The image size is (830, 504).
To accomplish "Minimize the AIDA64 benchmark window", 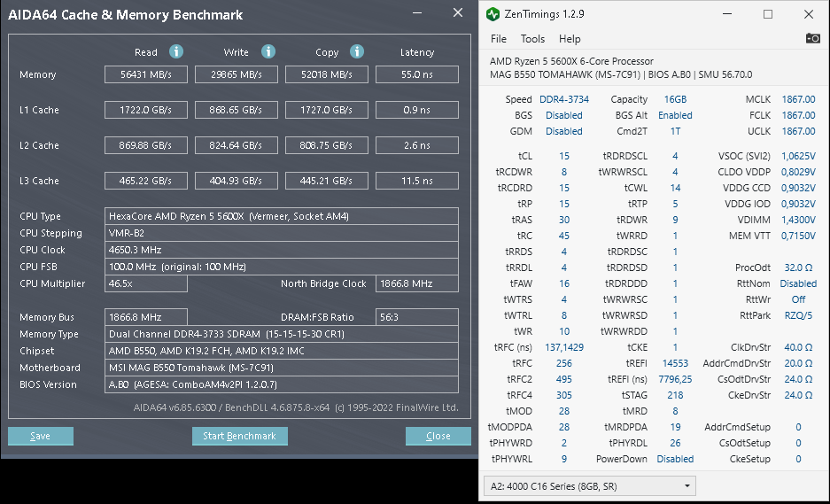I will coord(418,14).
